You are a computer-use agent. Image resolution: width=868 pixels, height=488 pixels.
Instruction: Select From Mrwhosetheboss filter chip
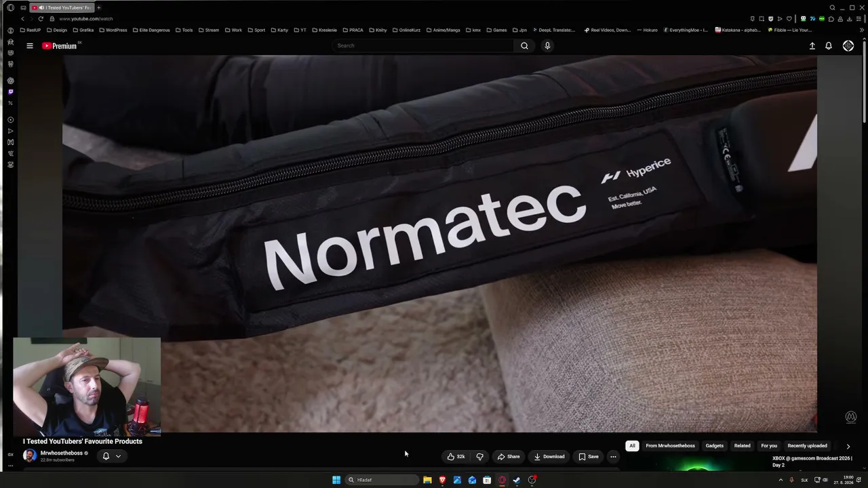670,446
